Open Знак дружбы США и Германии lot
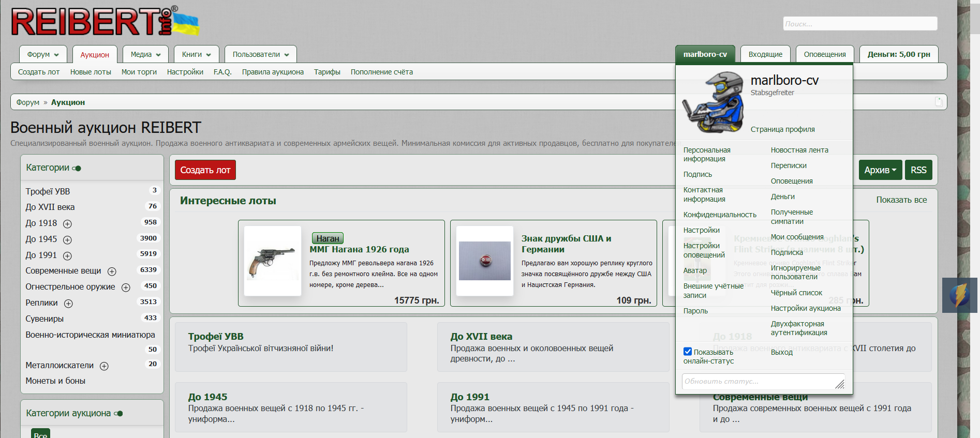Viewport: 980px width, 438px height. [567, 244]
